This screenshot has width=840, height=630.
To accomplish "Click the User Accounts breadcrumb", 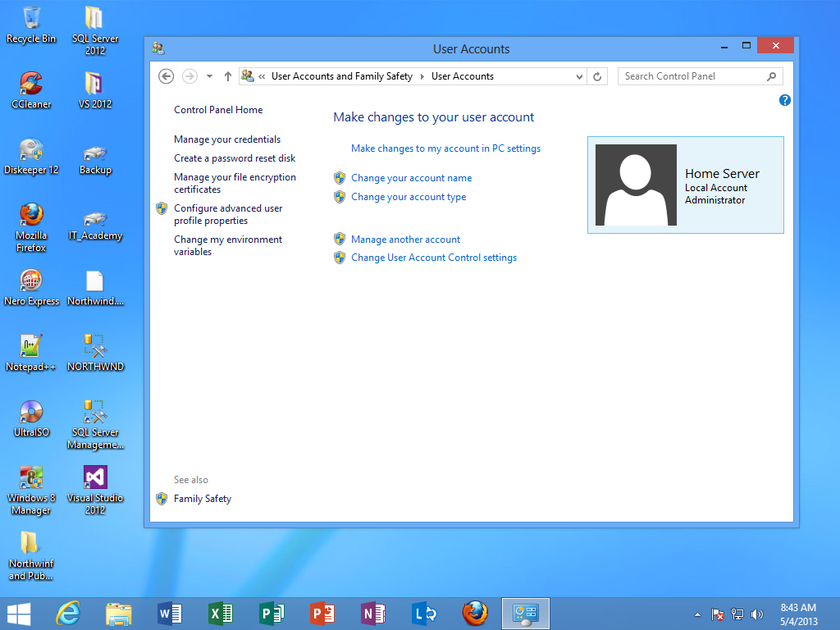I will (463, 76).
